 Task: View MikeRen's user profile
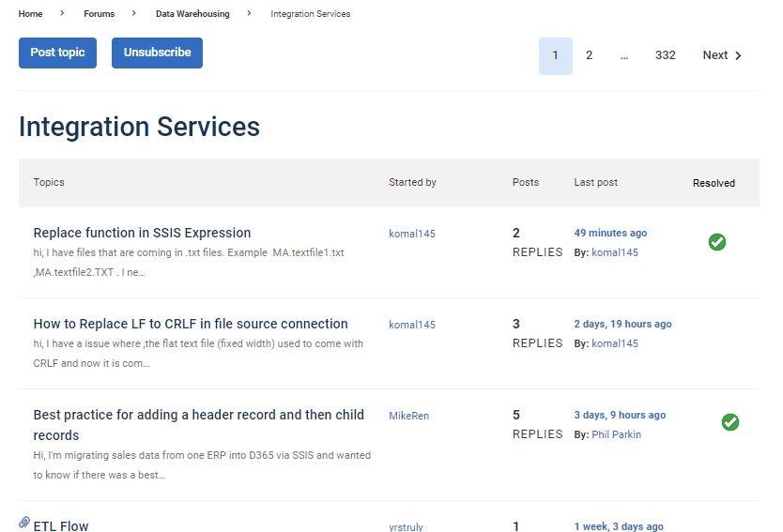408,416
